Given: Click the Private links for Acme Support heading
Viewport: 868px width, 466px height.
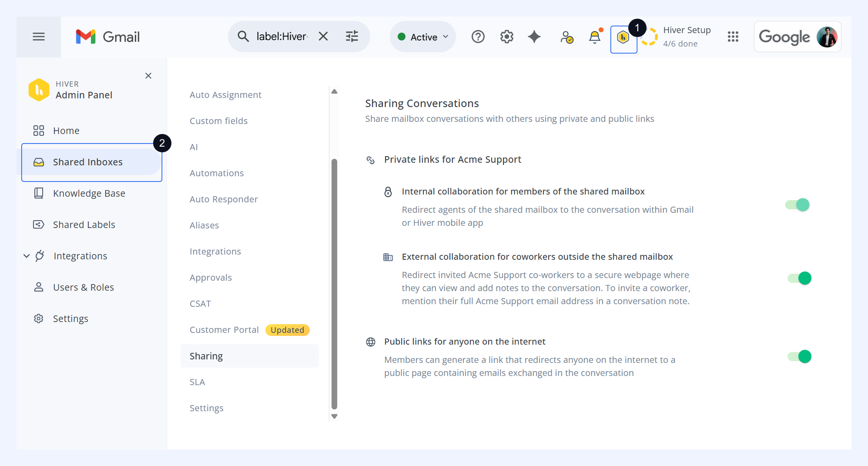Looking at the screenshot, I should tap(452, 160).
